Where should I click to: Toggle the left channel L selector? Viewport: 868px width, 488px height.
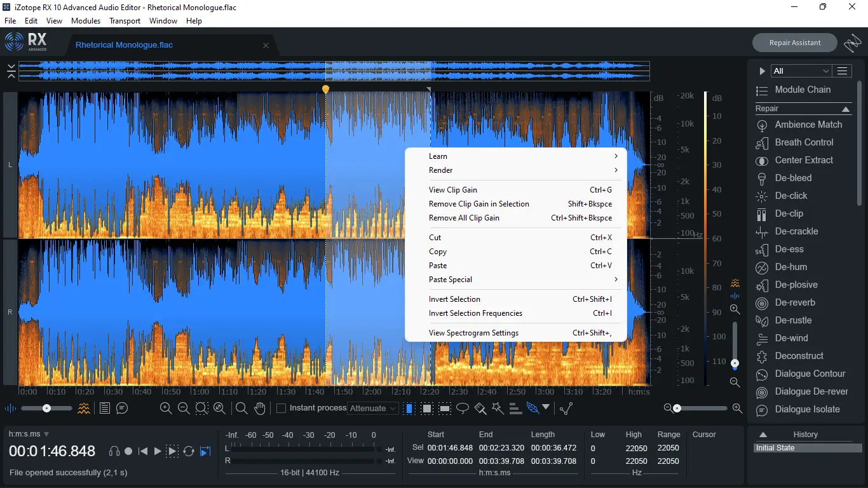[x=10, y=165]
